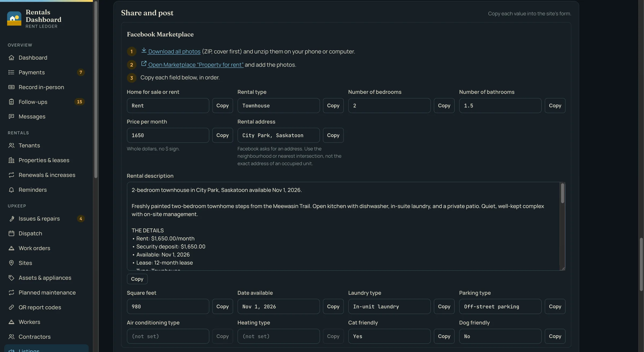Click the Reminders bell icon
Image resolution: width=644 pixels, height=352 pixels.
pos(11,190)
